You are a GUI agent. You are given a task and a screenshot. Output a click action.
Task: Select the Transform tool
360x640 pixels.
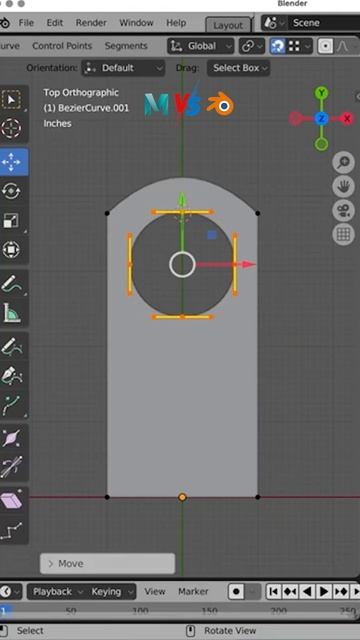pyautogui.click(x=11, y=249)
